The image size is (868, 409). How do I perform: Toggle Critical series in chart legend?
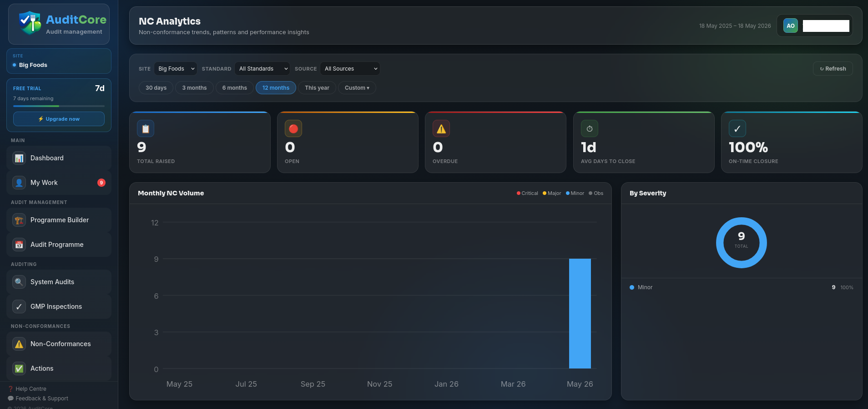coord(527,193)
